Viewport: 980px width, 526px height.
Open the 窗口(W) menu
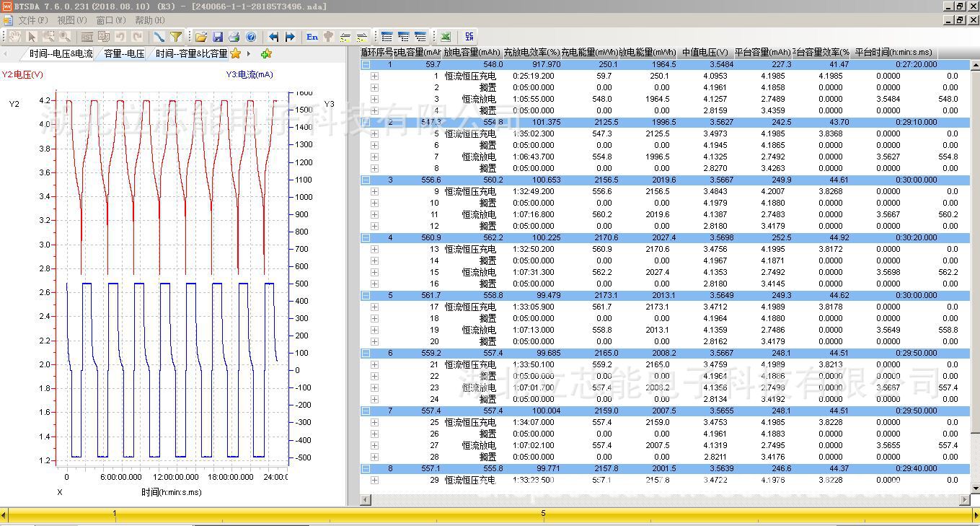coord(110,20)
